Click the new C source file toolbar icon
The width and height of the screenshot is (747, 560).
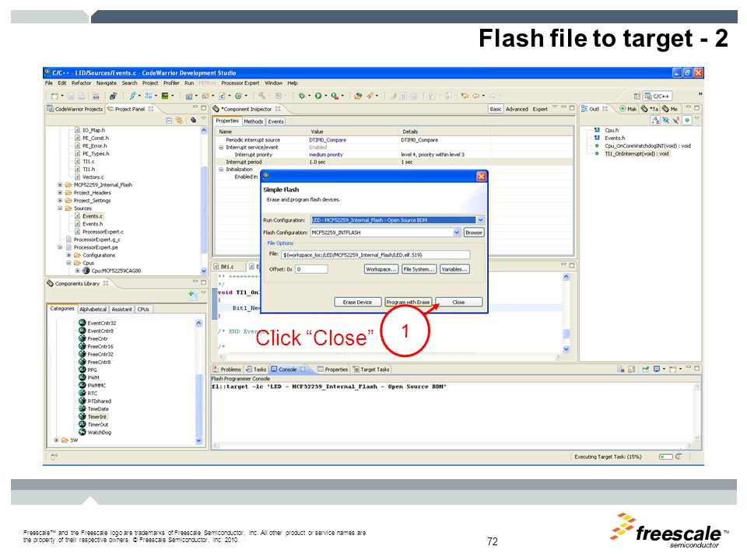click(222, 96)
